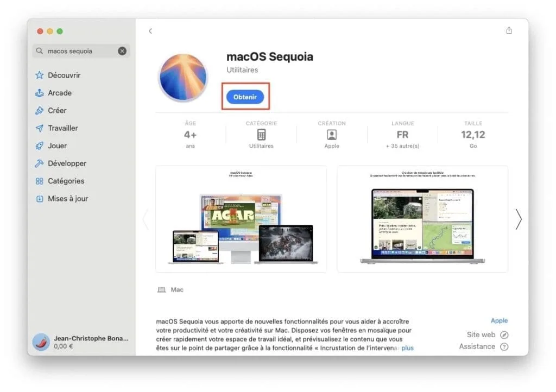Open the Apple developer link
The height and width of the screenshot is (392, 556).
click(x=499, y=321)
